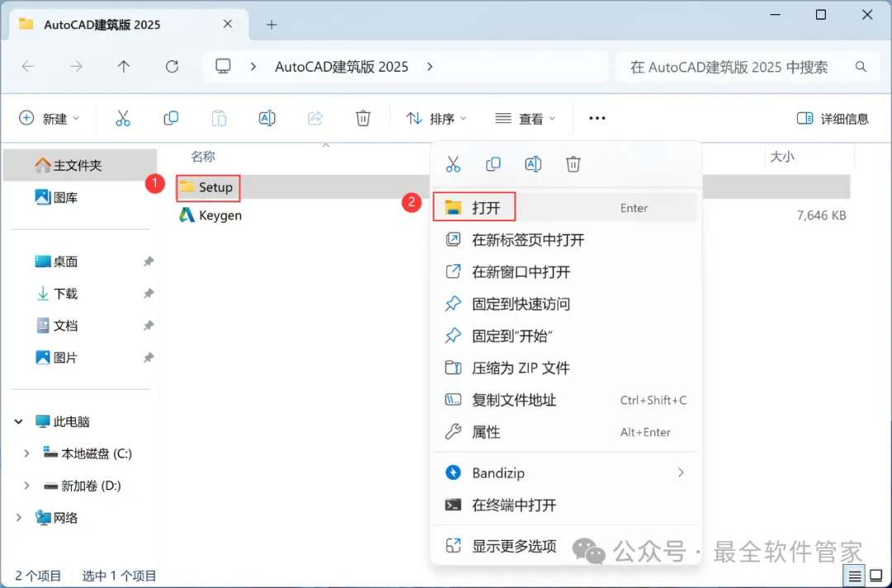
Task: Click the Copy icon in the toolbar
Action: coord(171,118)
